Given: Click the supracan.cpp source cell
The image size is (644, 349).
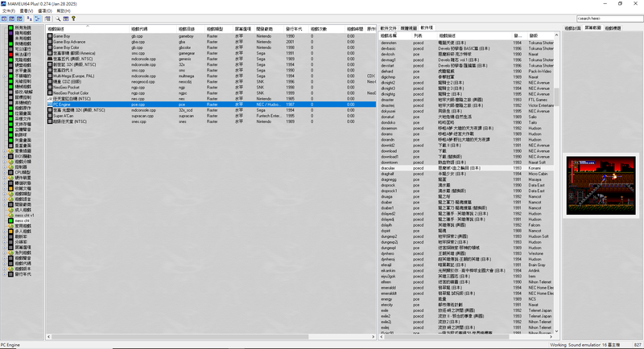Looking at the screenshot, I should [142, 116].
